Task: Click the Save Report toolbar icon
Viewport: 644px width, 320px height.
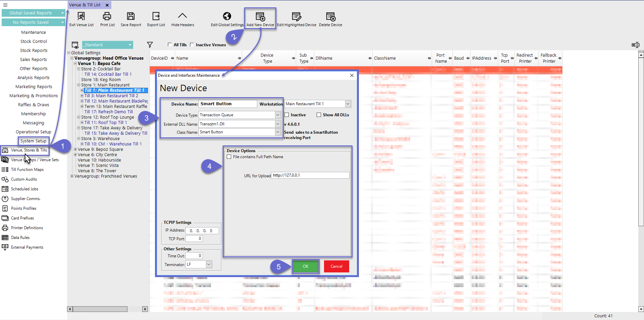Action: (131, 16)
